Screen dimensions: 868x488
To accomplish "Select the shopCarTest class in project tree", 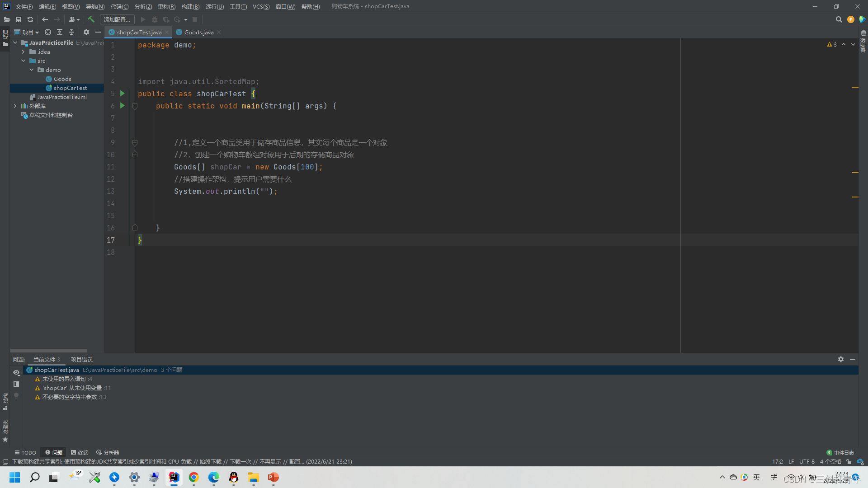I will pos(66,88).
